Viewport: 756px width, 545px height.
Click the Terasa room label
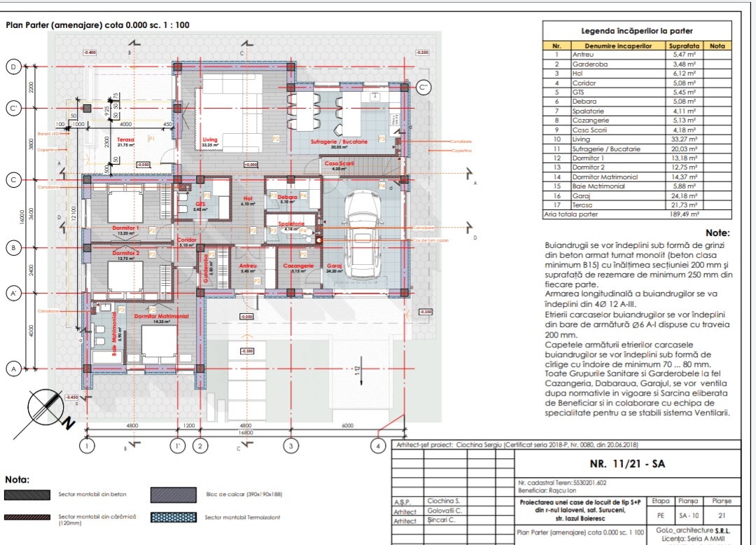[125, 140]
